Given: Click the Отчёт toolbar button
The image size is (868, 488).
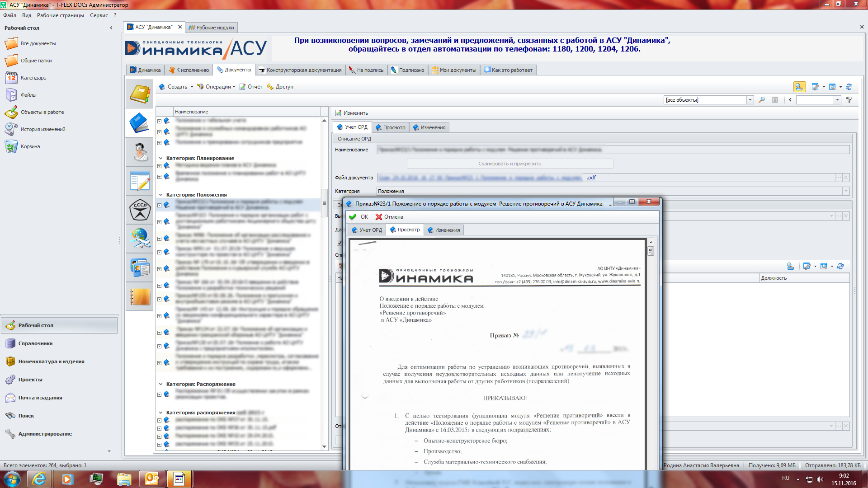Looking at the screenshot, I should (251, 87).
